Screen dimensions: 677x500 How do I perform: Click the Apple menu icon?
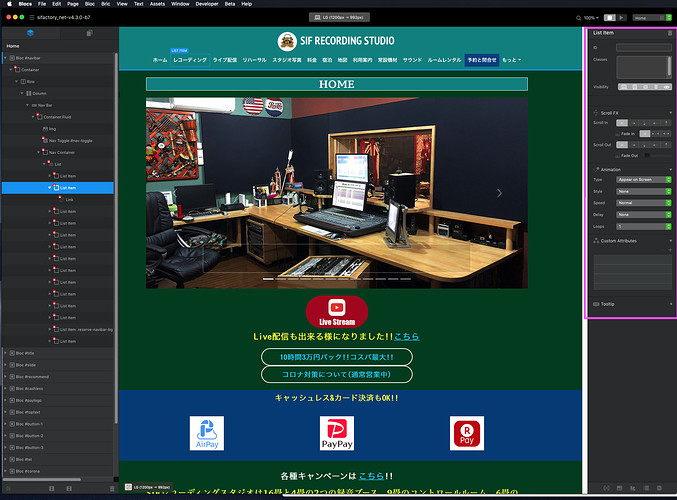[9, 4]
